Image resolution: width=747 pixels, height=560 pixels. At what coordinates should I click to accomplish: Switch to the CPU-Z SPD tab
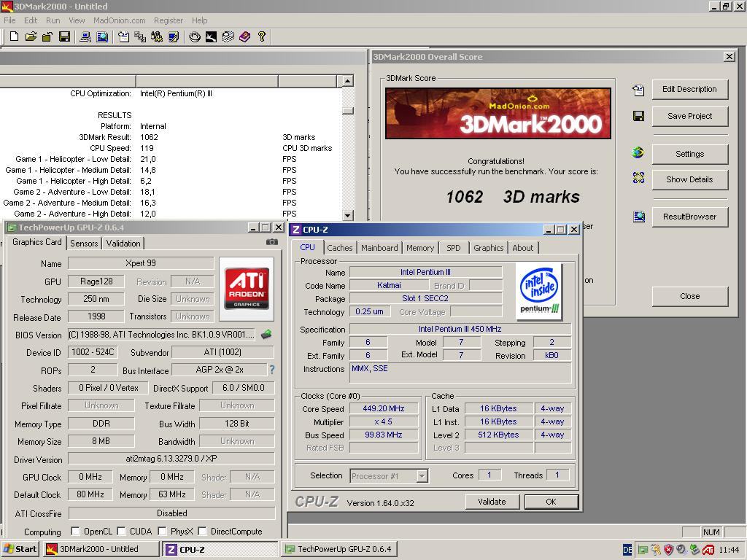453,248
